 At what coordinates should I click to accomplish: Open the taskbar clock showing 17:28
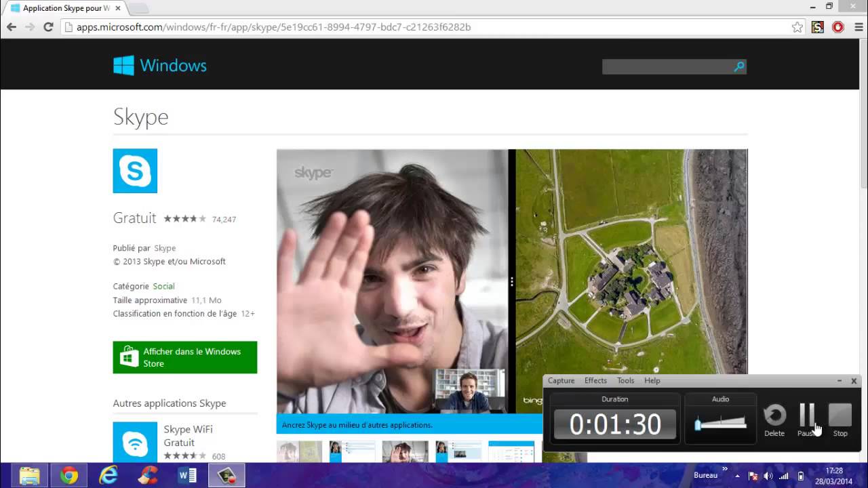(x=835, y=476)
